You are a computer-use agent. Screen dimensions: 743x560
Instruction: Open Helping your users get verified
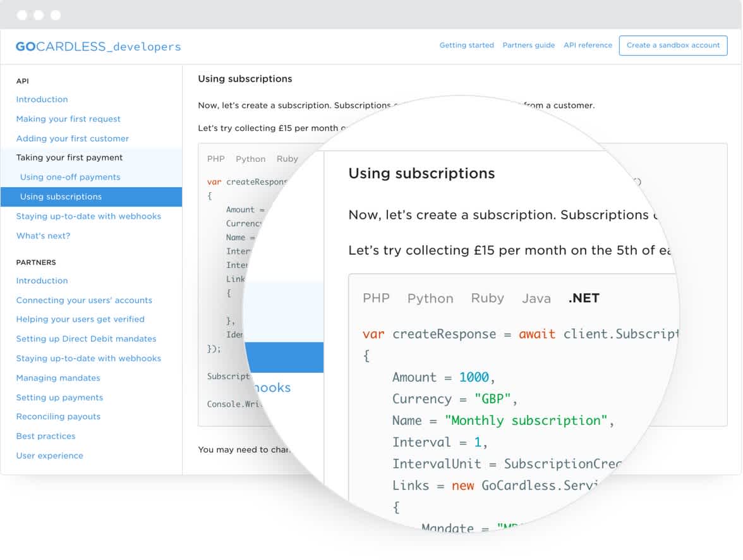tap(80, 319)
